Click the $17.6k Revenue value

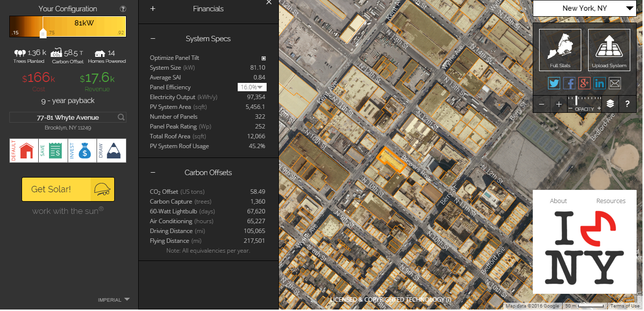97,78
